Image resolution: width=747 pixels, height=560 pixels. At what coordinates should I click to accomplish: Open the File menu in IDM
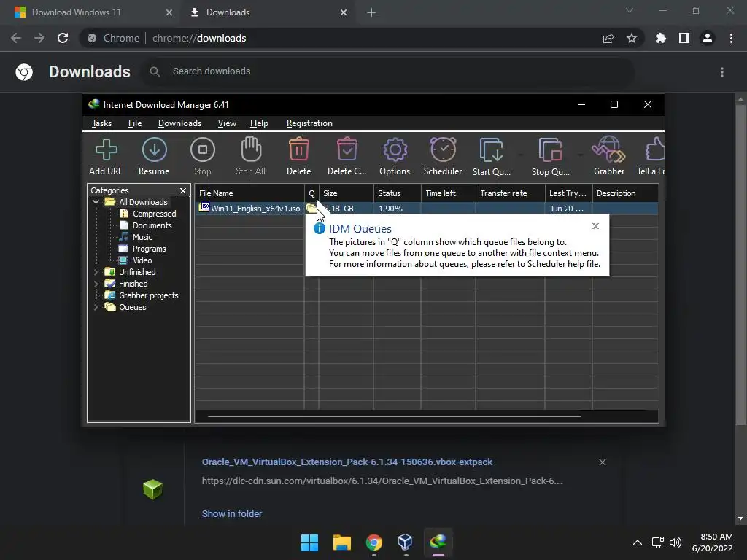[x=135, y=122]
